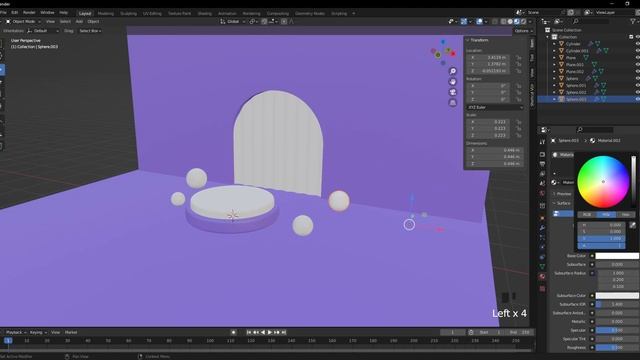Click the outliner filter funnel icon
Image resolution: width=640 pixels, height=360 pixels.
(633, 21)
